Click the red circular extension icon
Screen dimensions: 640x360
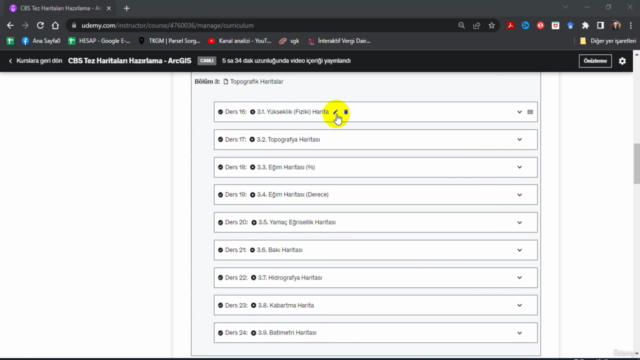(x=540, y=25)
